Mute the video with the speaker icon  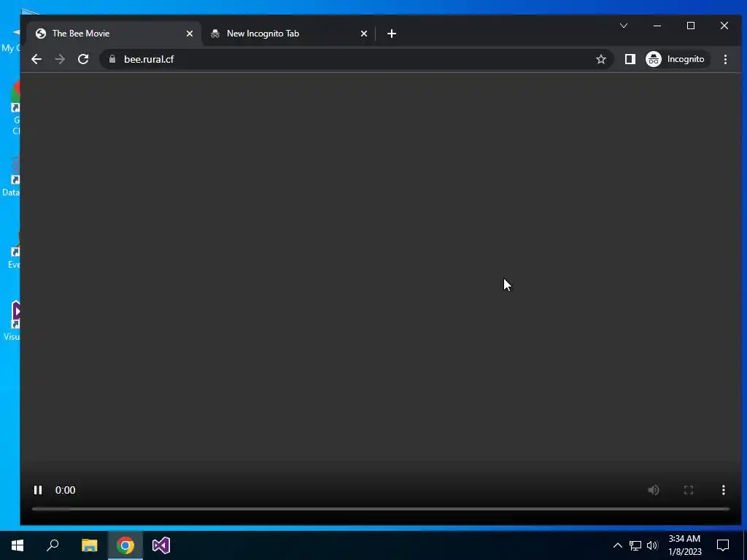[x=653, y=490]
